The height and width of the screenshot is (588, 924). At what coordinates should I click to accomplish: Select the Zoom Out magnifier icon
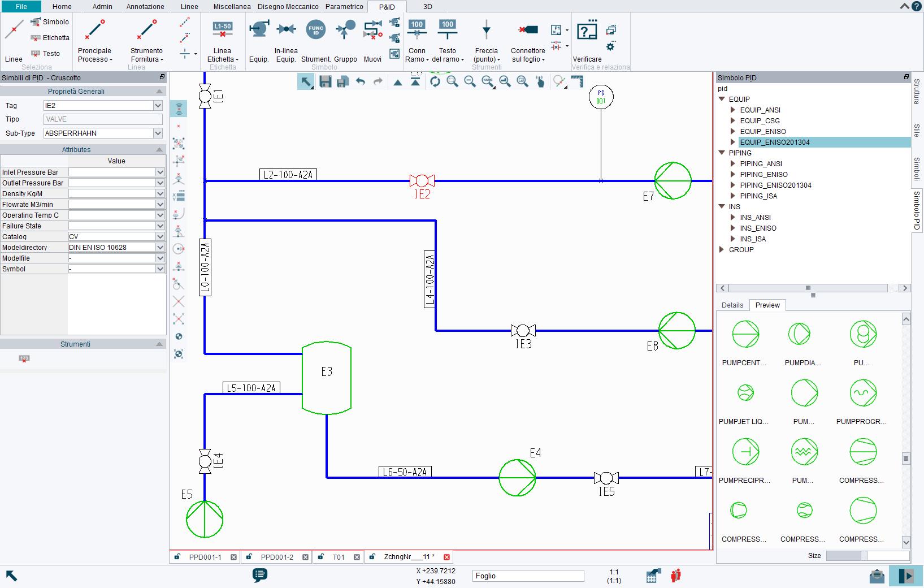click(x=468, y=81)
